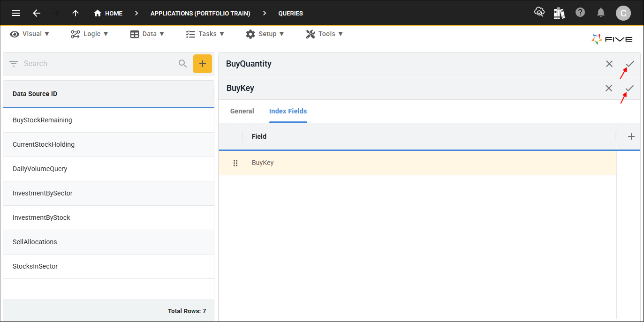Open Applications (Portfolio Train) breadcrumb
This screenshot has width=644, height=322.
coord(200,14)
